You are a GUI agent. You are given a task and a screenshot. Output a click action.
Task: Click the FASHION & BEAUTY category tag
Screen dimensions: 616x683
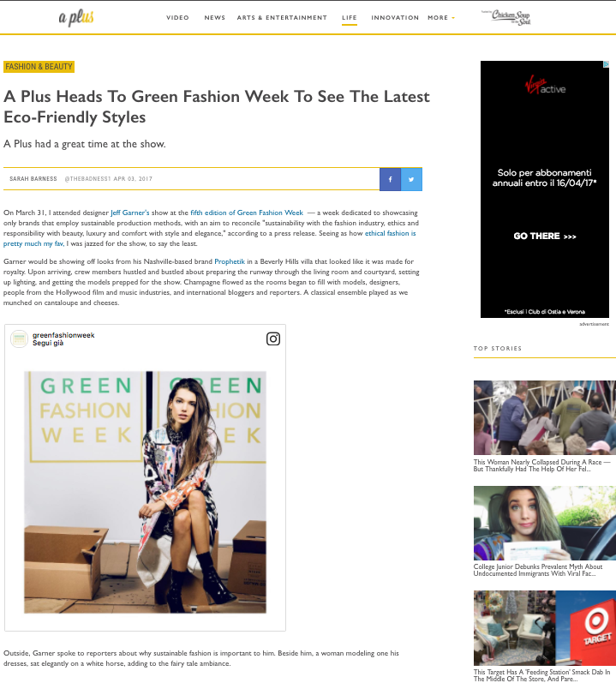(39, 67)
